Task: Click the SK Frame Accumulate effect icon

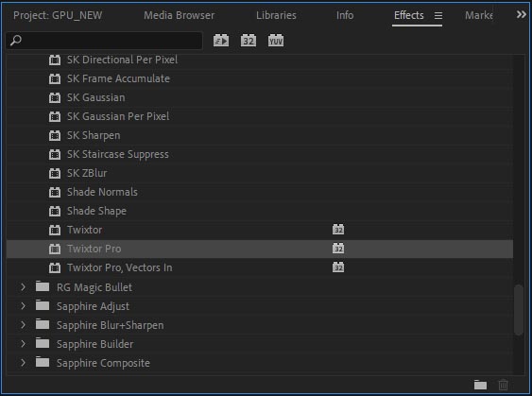Action: coord(55,78)
